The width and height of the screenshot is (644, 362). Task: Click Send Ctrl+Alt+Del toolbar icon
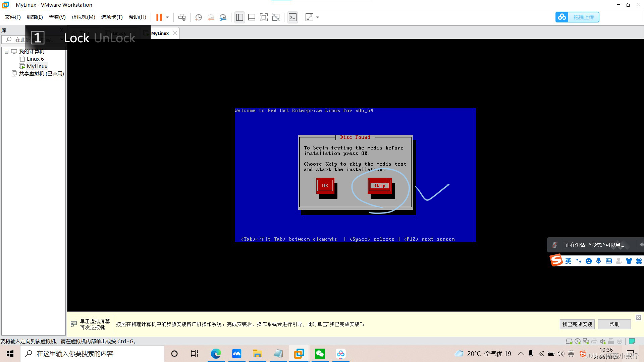pos(182,17)
